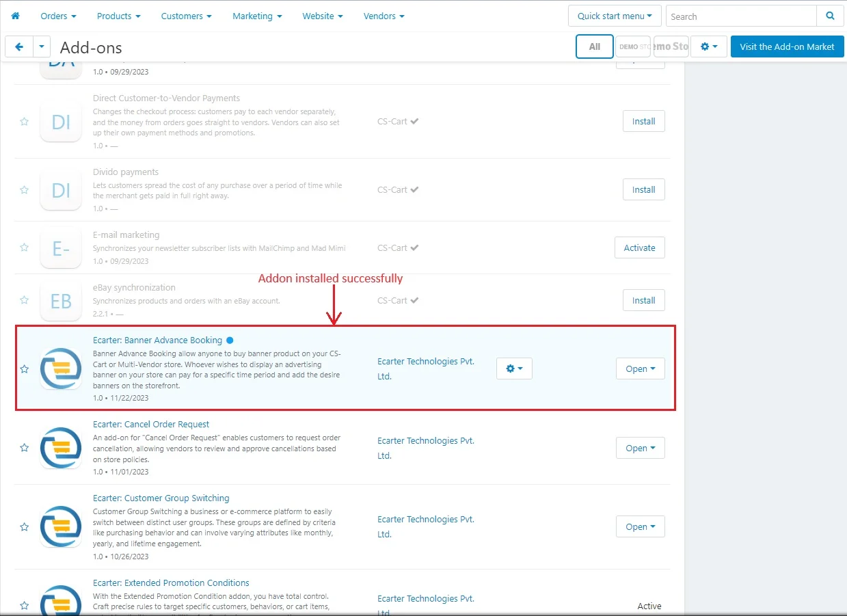Open the Divido payments add-on icon
This screenshot has height=616, width=847.
[x=61, y=190]
